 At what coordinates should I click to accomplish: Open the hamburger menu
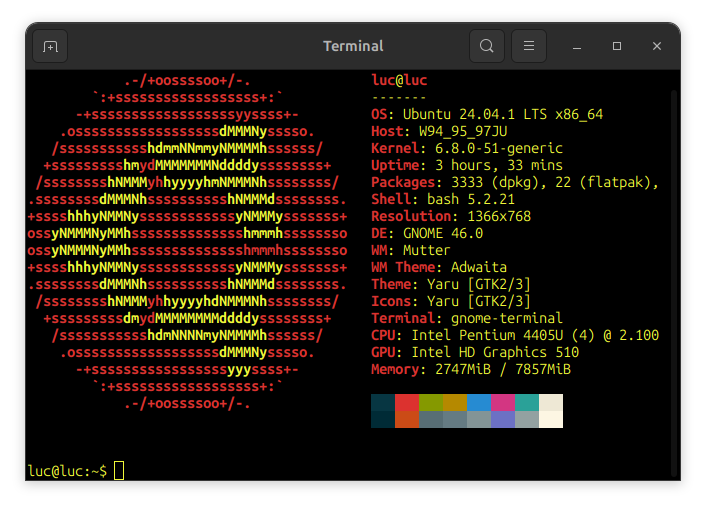tap(529, 46)
